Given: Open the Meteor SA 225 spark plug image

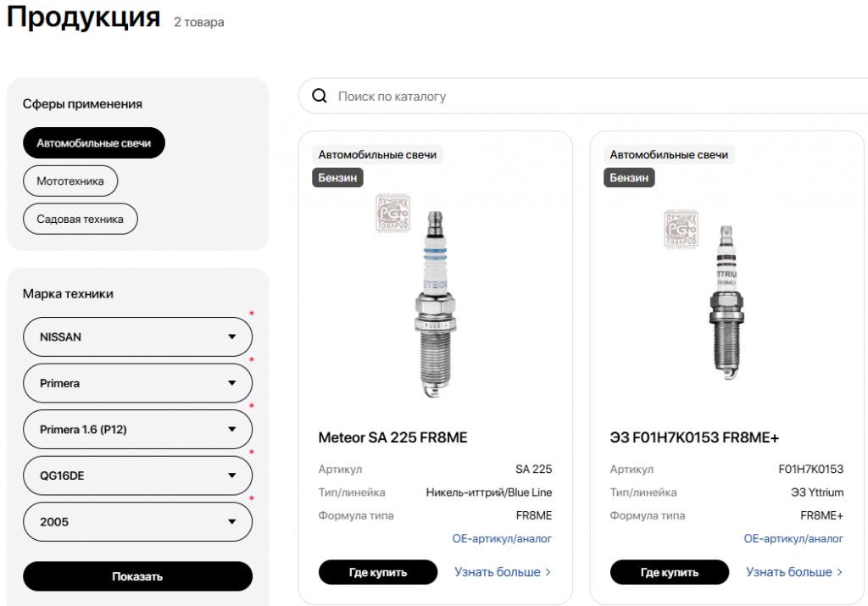Looking at the screenshot, I should (x=435, y=303).
